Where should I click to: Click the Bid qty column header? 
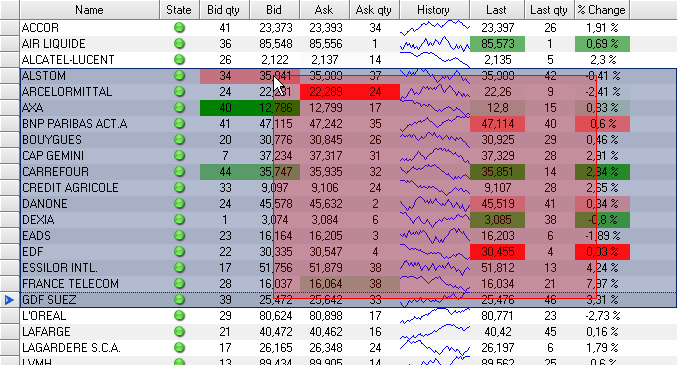tap(225, 10)
